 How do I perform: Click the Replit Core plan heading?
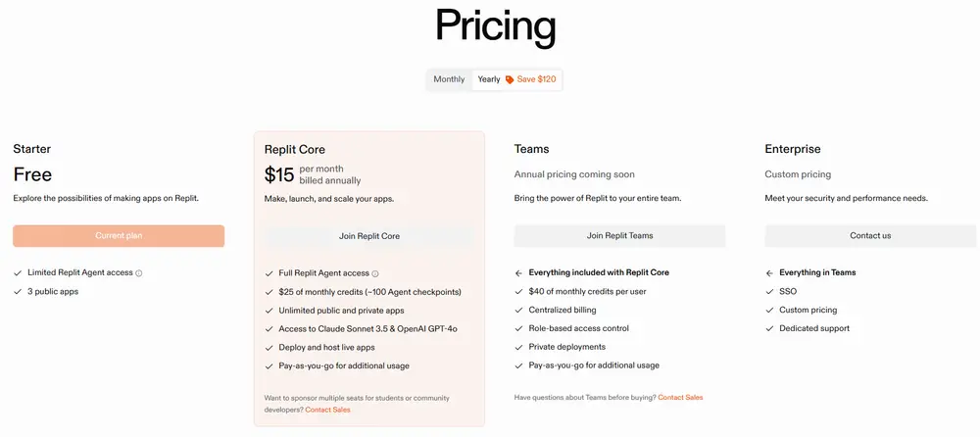coord(295,150)
